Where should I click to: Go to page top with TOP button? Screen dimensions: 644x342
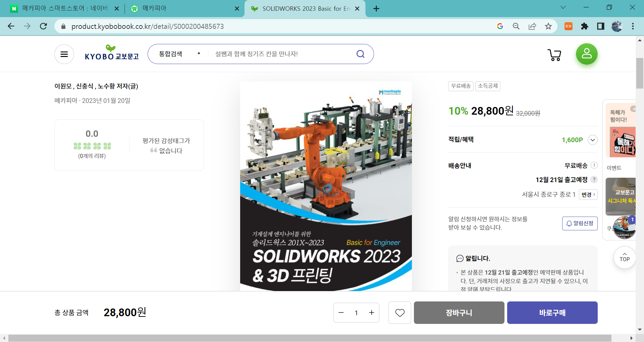pos(625,258)
